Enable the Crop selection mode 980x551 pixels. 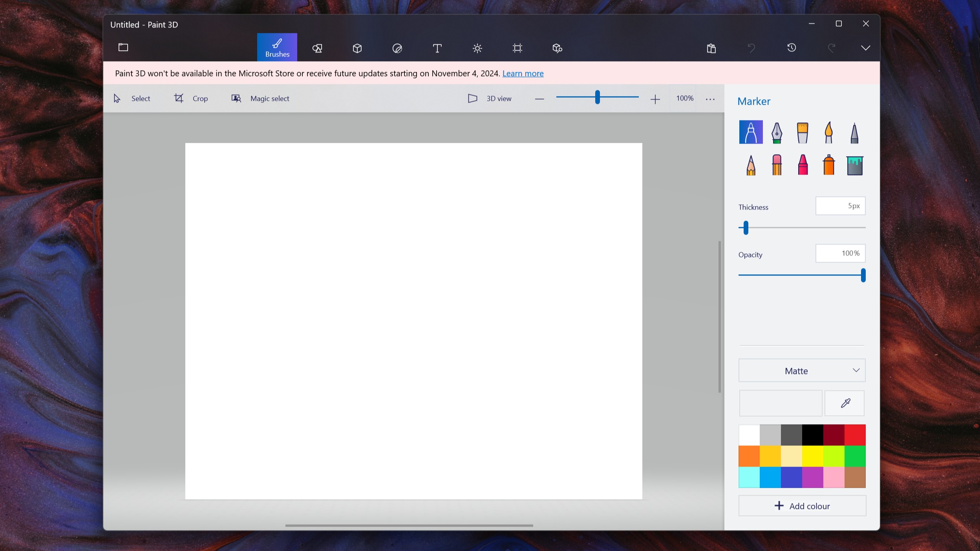[x=190, y=98]
